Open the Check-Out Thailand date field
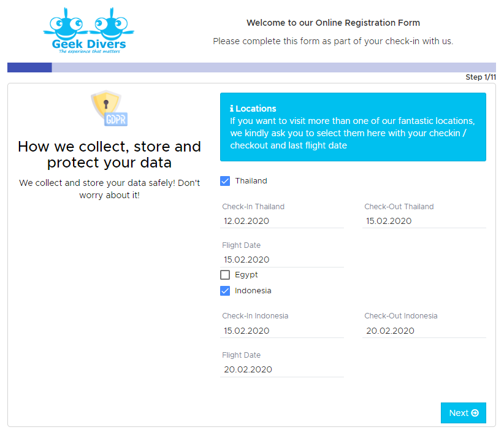 pyautogui.click(x=424, y=221)
